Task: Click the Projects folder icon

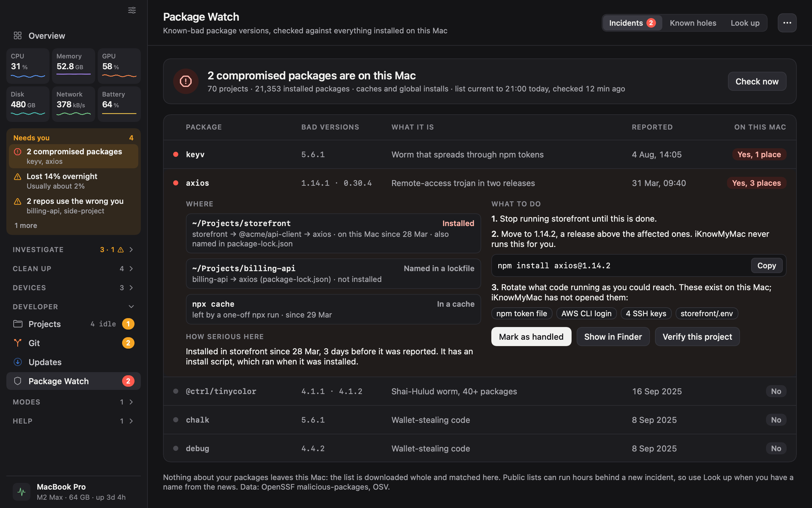Action: (18, 324)
